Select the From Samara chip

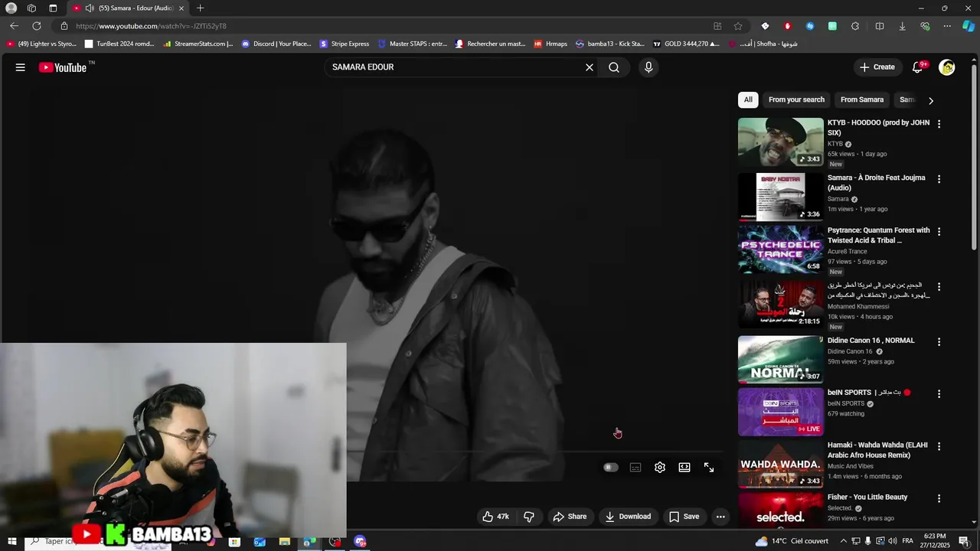[x=862, y=99]
